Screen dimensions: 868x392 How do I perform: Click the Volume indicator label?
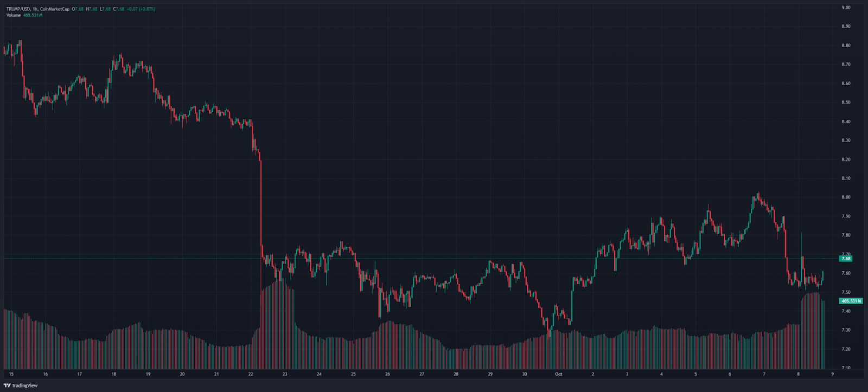(x=14, y=15)
